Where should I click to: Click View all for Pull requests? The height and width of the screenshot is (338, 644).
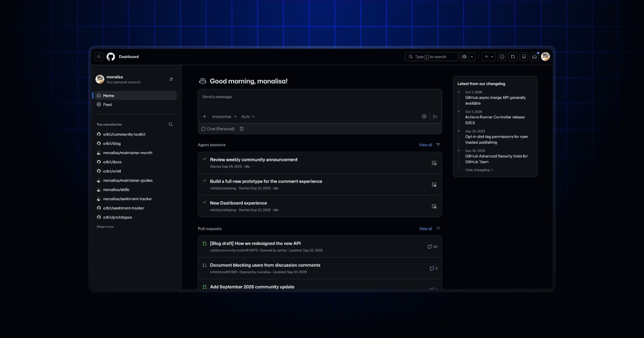425,229
